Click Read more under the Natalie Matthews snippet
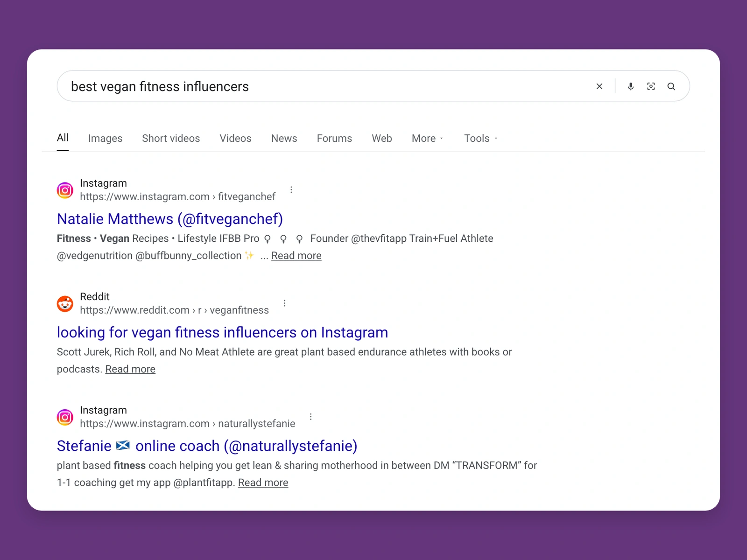Screen dimensions: 747x560 296,256
